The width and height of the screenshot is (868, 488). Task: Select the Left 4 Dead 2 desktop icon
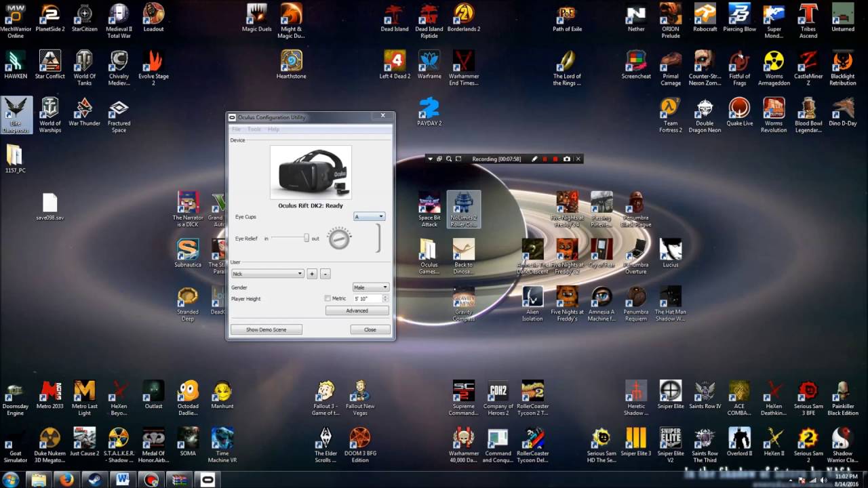point(395,65)
